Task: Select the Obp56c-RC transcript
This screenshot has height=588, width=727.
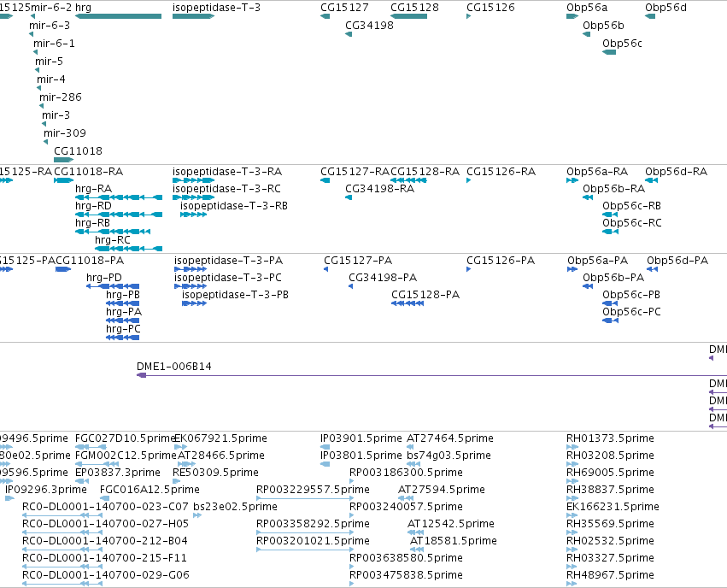Action: tap(610, 232)
